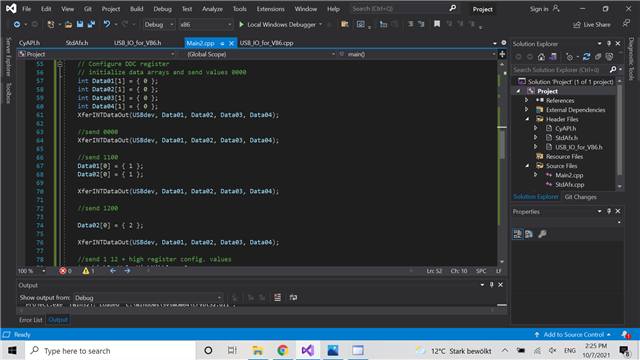Toggle Word Wrap in Output panel
This screenshot has width=640, height=360.
click(x=293, y=298)
